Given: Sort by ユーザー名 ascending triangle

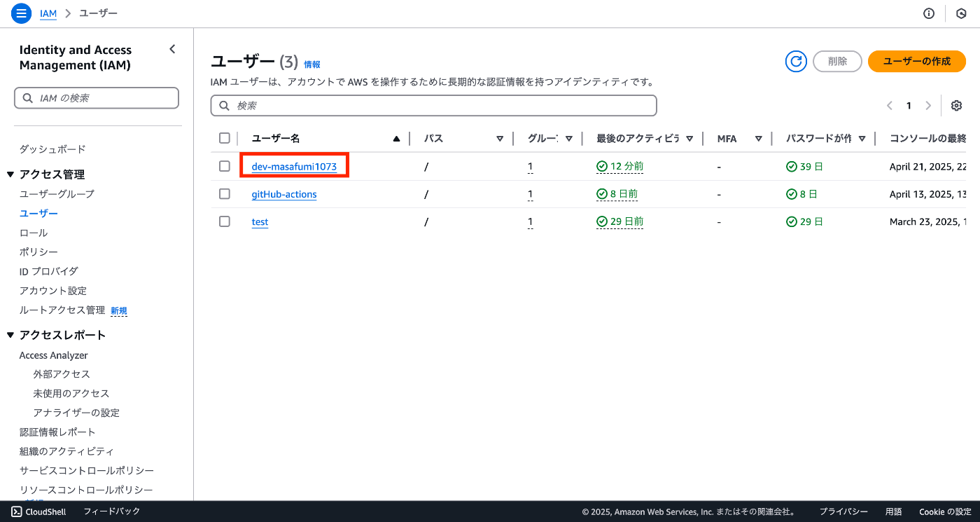Looking at the screenshot, I should click(x=397, y=139).
